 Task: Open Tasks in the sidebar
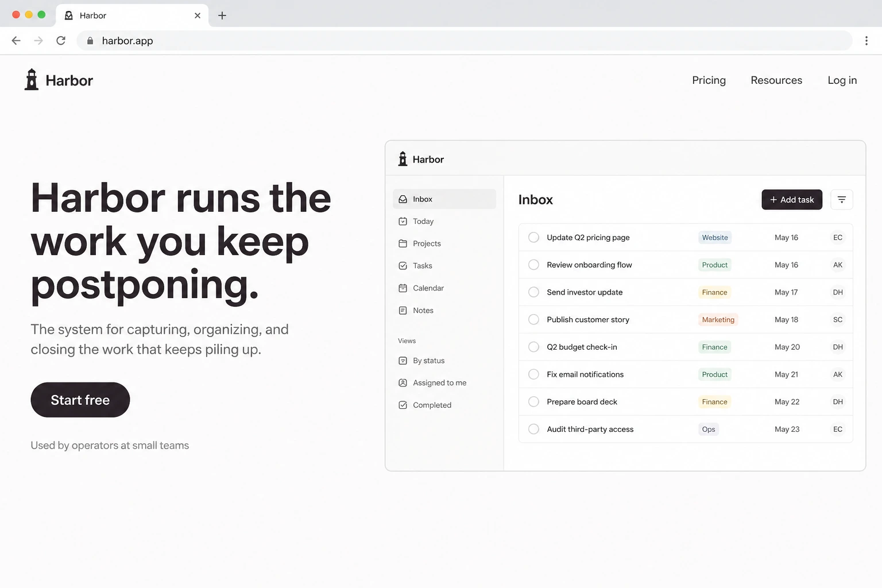point(444,266)
